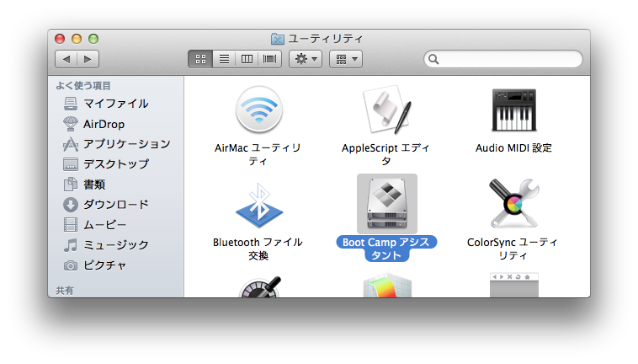Select Bluetooth ファイル交換 icon
This screenshot has width=638, height=364.
(x=259, y=205)
